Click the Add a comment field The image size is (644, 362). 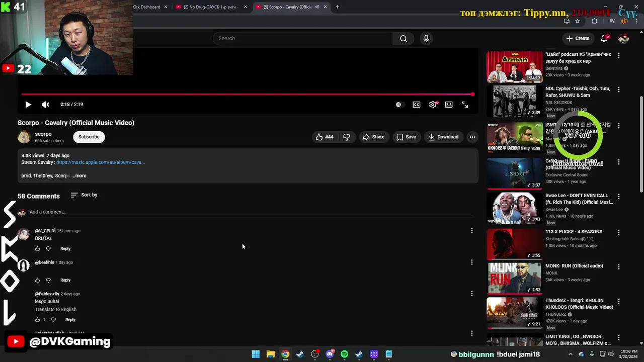251,212
